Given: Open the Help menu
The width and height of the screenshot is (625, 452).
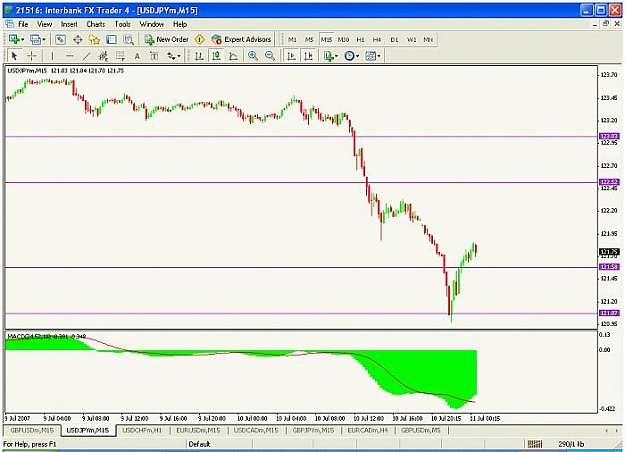Looking at the screenshot, I should [x=180, y=24].
